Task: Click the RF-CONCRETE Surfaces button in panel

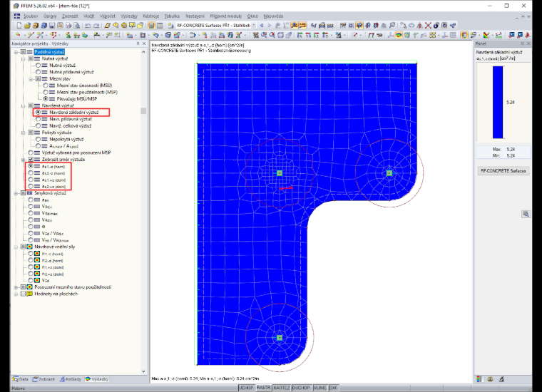Action: click(503, 171)
